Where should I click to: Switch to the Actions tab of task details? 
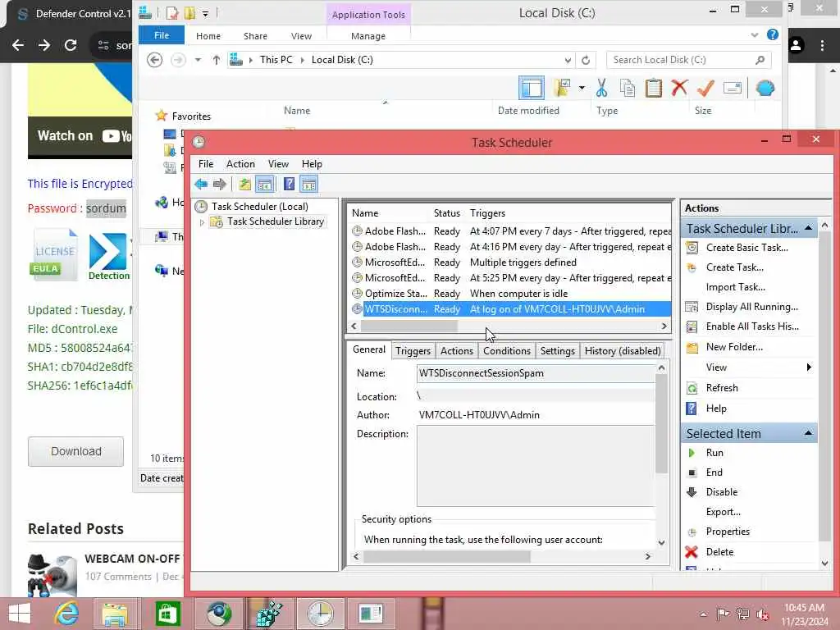pyautogui.click(x=457, y=351)
